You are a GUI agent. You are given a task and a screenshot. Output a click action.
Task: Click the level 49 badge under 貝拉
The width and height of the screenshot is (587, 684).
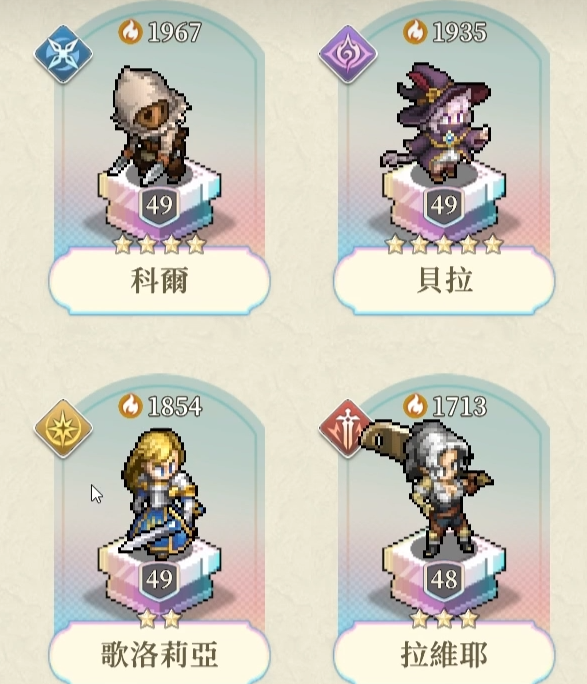click(444, 206)
